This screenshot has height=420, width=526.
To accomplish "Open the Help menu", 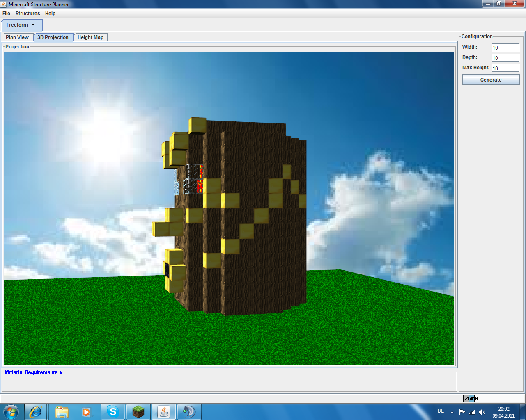I will pyautogui.click(x=50, y=14).
